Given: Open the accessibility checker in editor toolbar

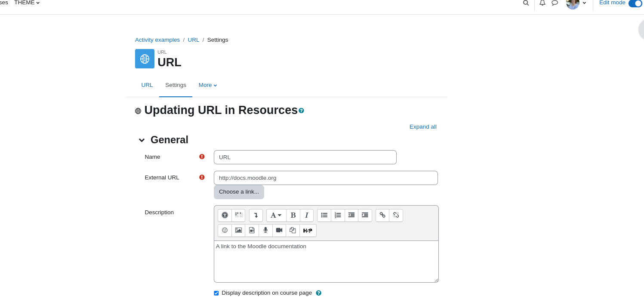Looking at the screenshot, I should (225, 215).
